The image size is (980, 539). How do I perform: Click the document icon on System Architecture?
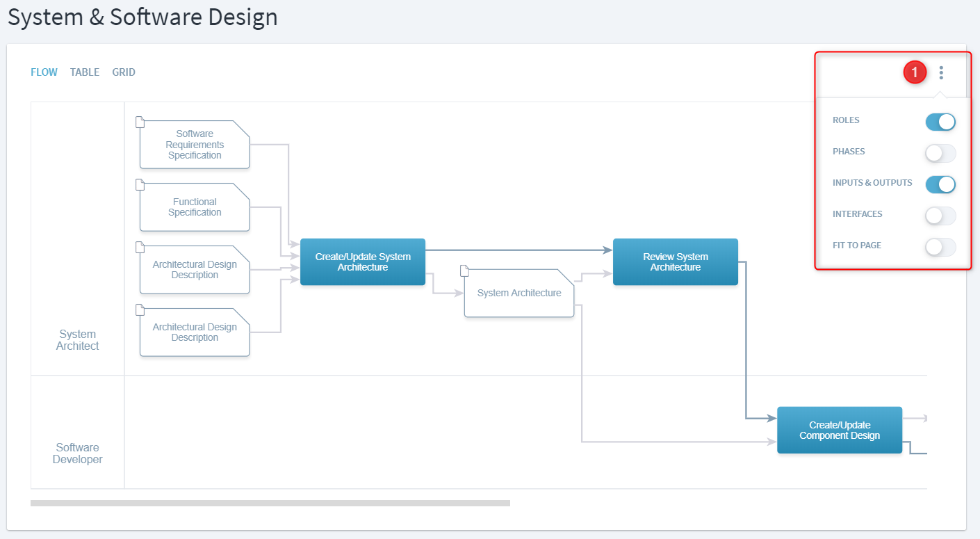click(464, 271)
